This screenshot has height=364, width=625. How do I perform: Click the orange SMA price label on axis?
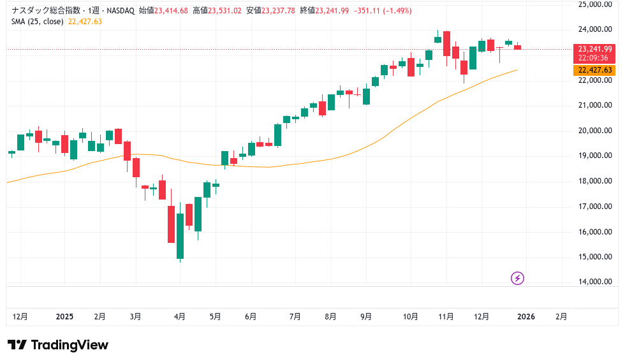(594, 70)
